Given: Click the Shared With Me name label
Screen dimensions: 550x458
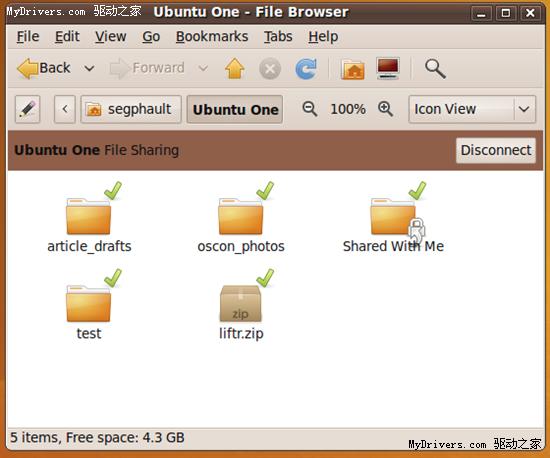Looking at the screenshot, I should coord(393,246).
